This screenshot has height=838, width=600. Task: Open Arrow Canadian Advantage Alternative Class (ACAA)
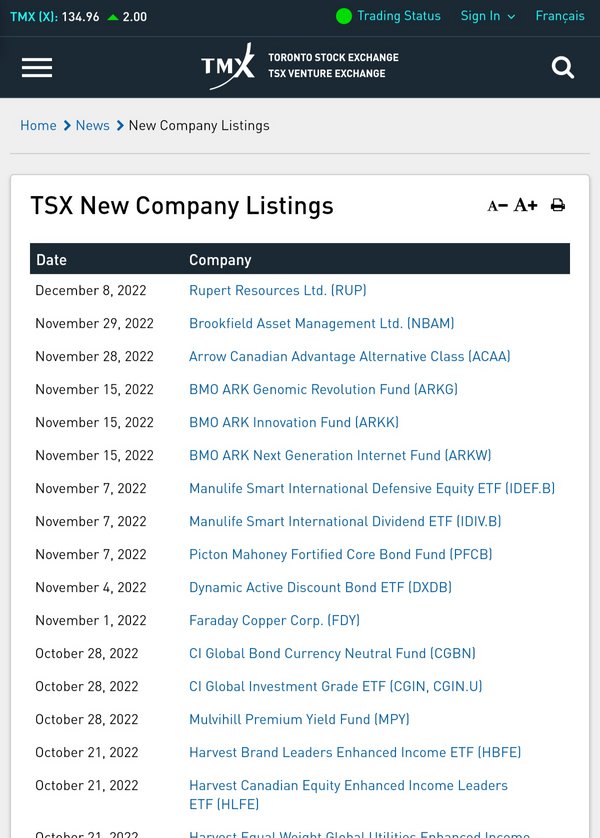coord(350,356)
